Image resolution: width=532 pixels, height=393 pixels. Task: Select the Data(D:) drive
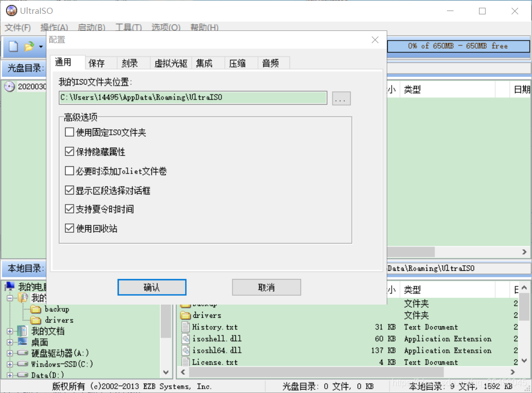click(48, 375)
